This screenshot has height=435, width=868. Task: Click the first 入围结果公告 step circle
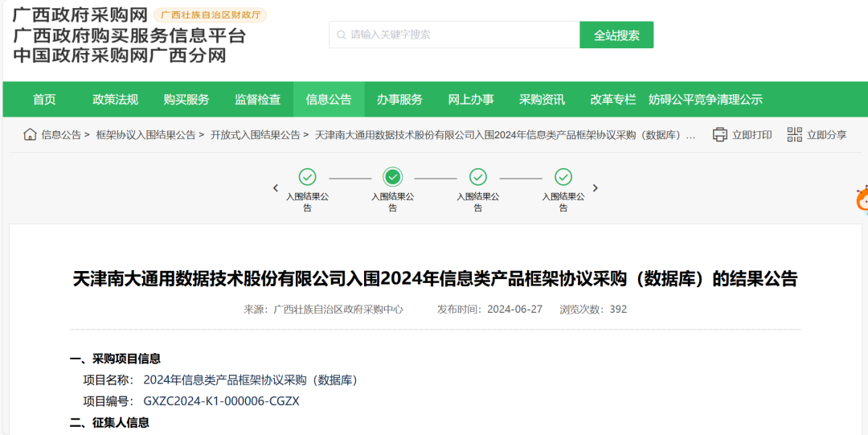307,177
